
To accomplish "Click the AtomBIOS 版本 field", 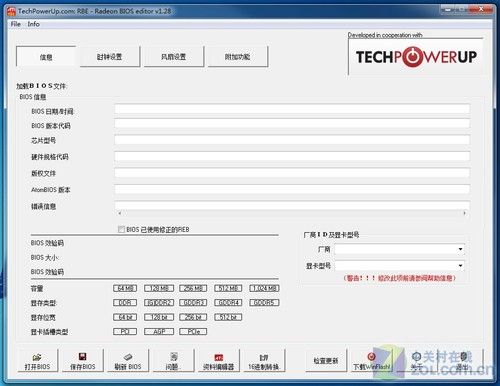I will (292, 189).
